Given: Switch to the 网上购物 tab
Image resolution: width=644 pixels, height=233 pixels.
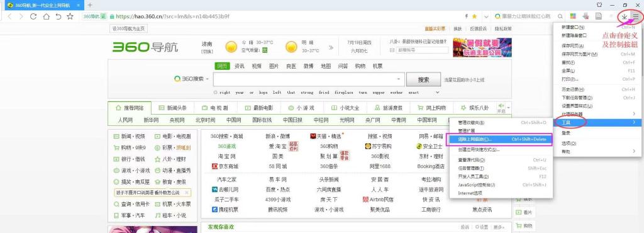Looking at the screenshot, I should pos(431,108).
